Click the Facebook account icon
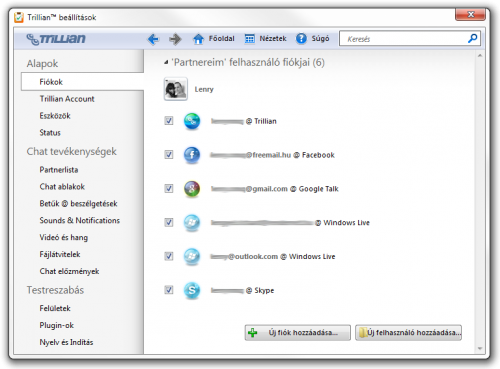The height and width of the screenshot is (369, 500). point(192,155)
